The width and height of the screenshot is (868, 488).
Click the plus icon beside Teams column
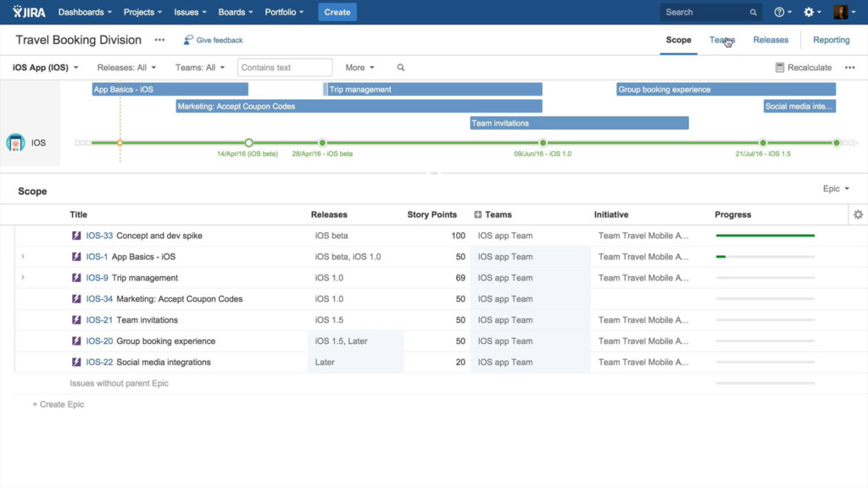(478, 214)
